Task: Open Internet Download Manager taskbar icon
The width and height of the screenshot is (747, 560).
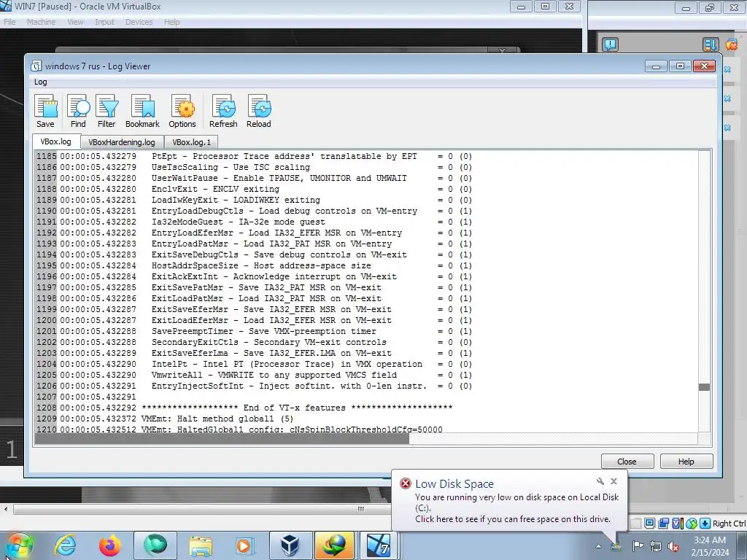Action: 334,545
